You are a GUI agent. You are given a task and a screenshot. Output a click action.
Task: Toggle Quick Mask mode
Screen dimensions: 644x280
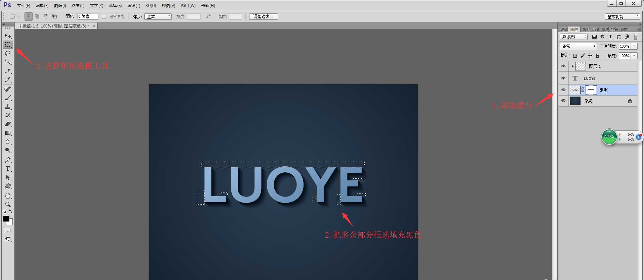point(8,230)
